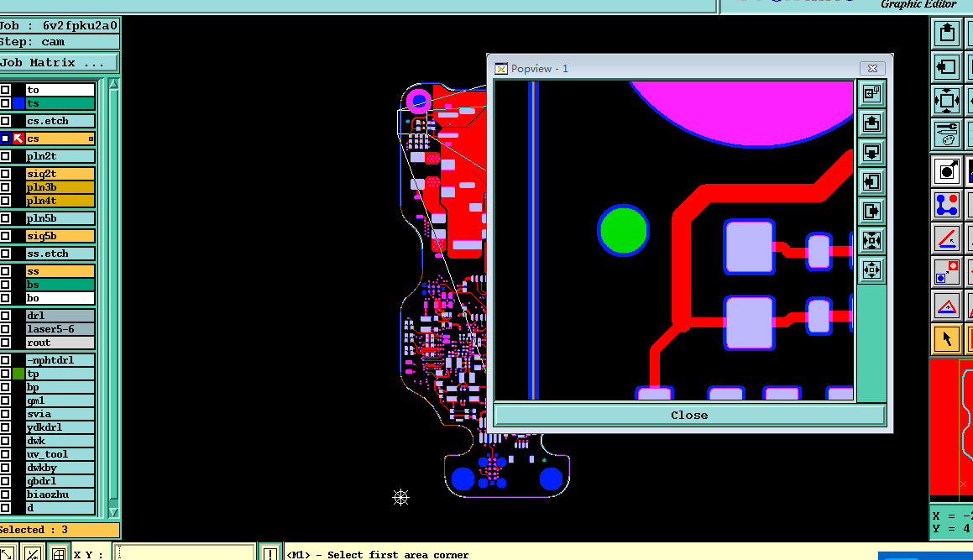
Task: Click the zoom home four-arrows icon
Action: 946,101
